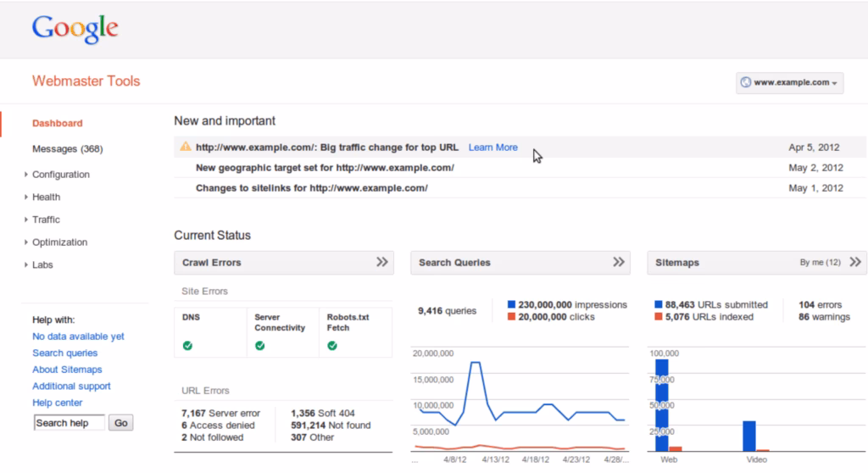Open the About Sitemaps help link
The height and width of the screenshot is (473, 868).
coord(67,370)
